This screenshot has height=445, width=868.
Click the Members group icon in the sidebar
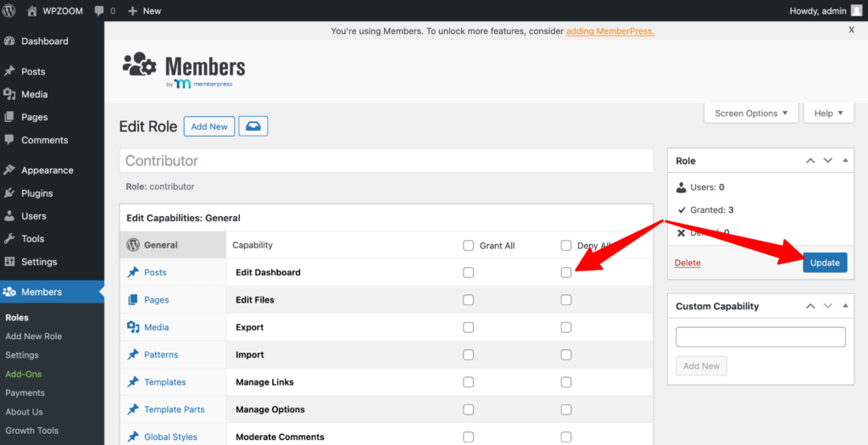[9, 292]
